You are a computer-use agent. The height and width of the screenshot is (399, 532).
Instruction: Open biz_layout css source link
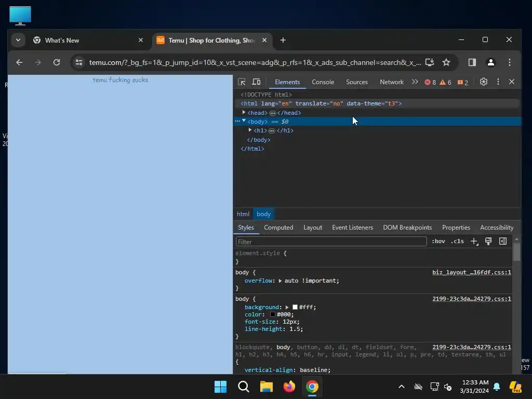coord(472,272)
